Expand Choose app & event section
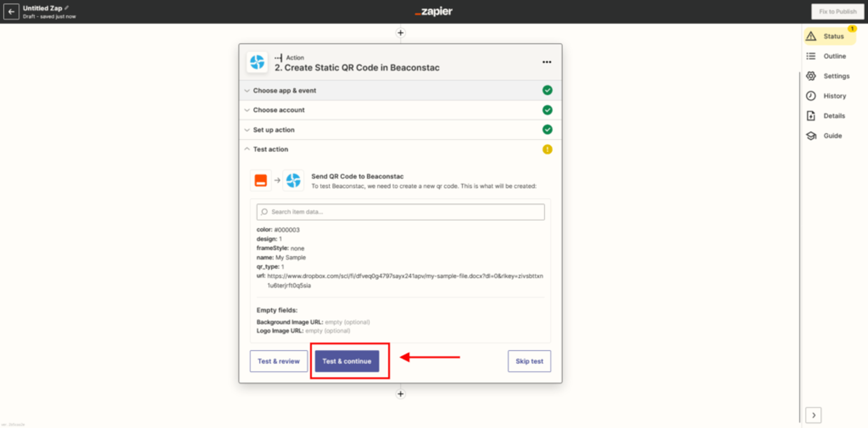This screenshot has width=868, height=428. pyautogui.click(x=284, y=91)
